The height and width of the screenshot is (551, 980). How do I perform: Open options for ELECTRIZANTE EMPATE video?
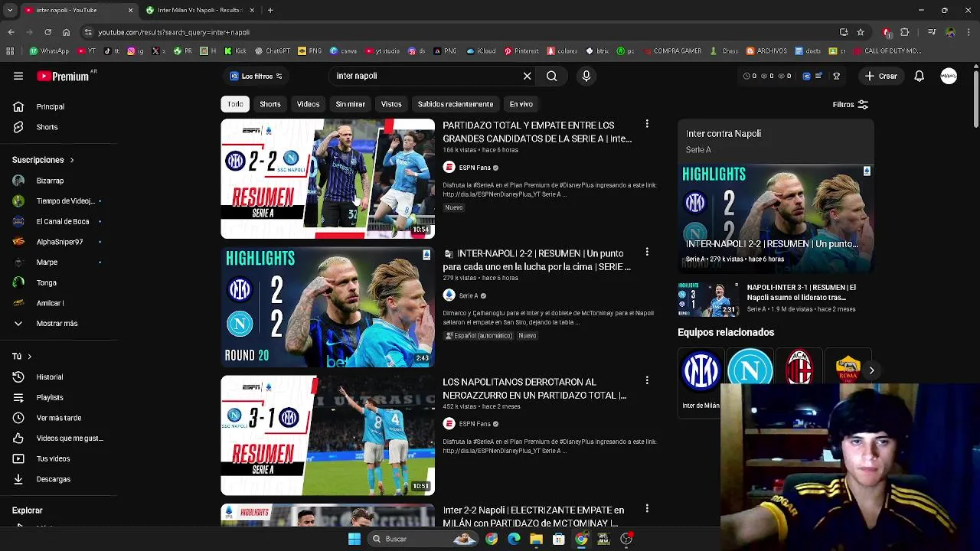[647, 509]
